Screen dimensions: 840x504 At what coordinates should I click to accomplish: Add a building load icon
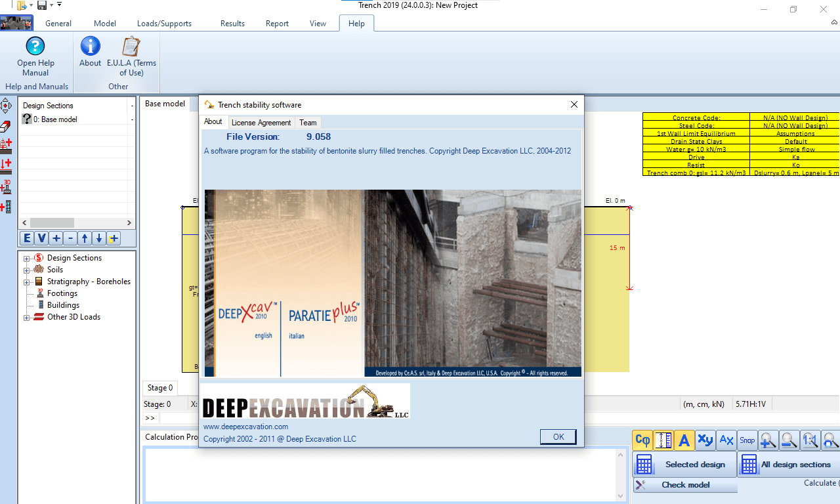point(6,207)
